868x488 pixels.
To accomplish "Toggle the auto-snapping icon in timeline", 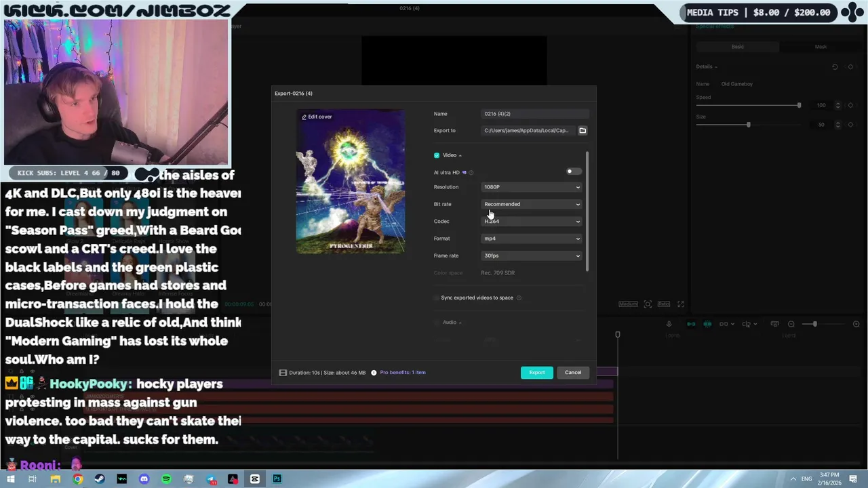I will (707, 324).
